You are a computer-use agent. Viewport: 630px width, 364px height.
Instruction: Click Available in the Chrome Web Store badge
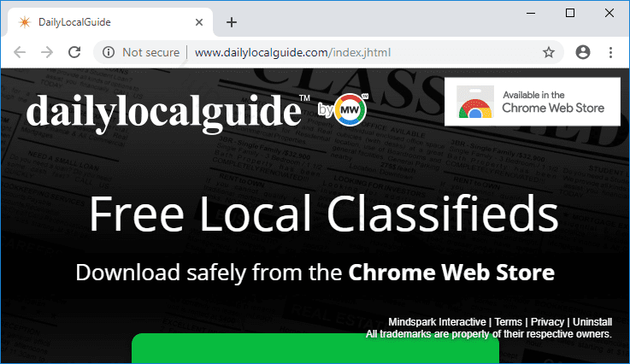532,102
